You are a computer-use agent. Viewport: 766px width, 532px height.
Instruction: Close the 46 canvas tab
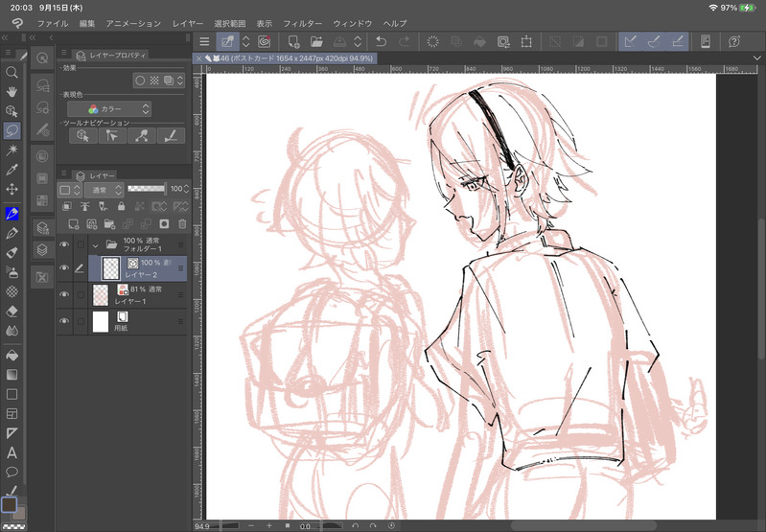click(198, 58)
